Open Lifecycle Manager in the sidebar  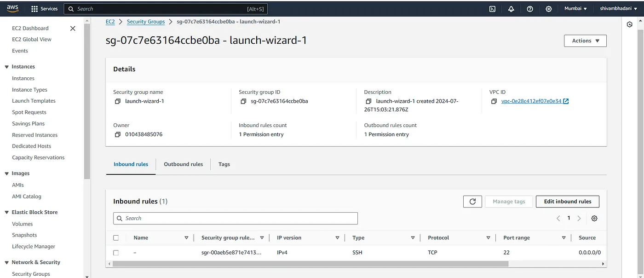34,247
